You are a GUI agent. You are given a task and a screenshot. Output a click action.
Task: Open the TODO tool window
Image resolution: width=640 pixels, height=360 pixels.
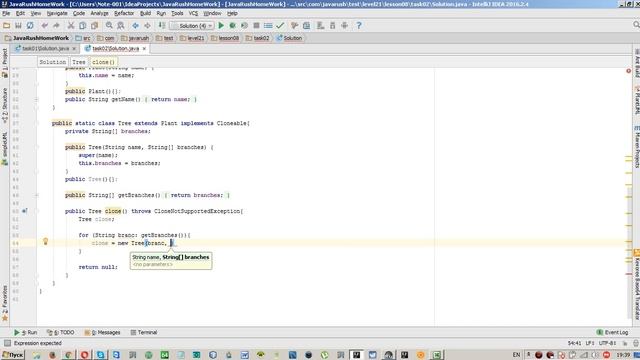(x=60, y=333)
